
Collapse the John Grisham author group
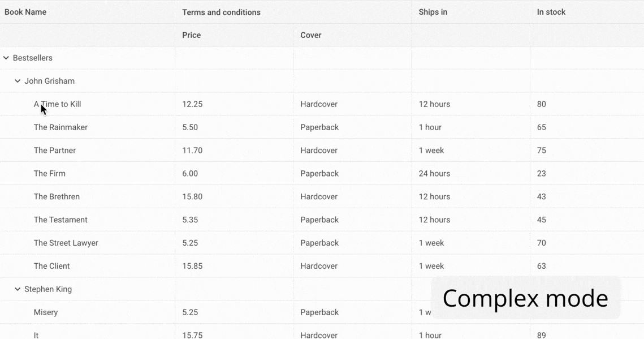[17, 81]
